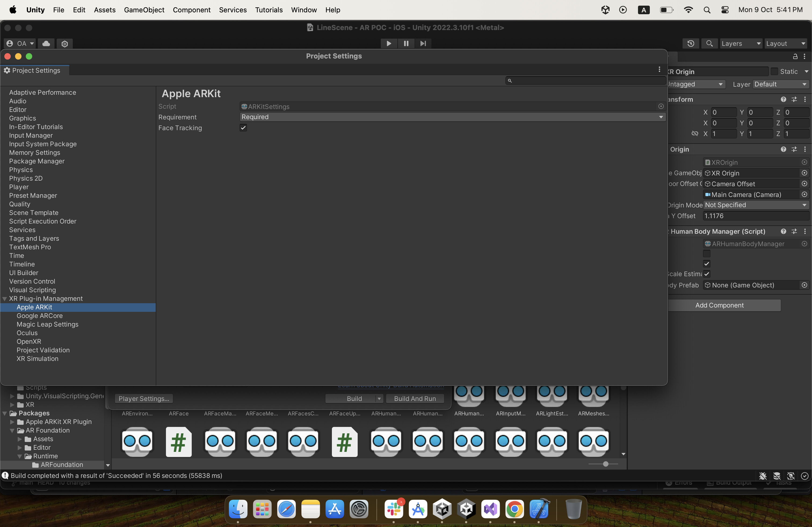This screenshot has width=812, height=527.
Task: Click the object picker next to Camera Offset
Action: (x=804, y=184)
